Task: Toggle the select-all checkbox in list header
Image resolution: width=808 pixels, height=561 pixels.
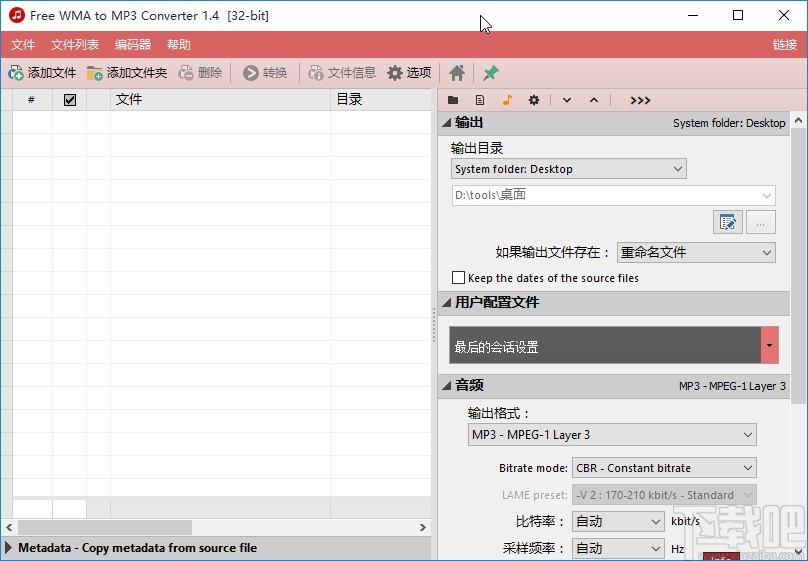Action: 70,100
